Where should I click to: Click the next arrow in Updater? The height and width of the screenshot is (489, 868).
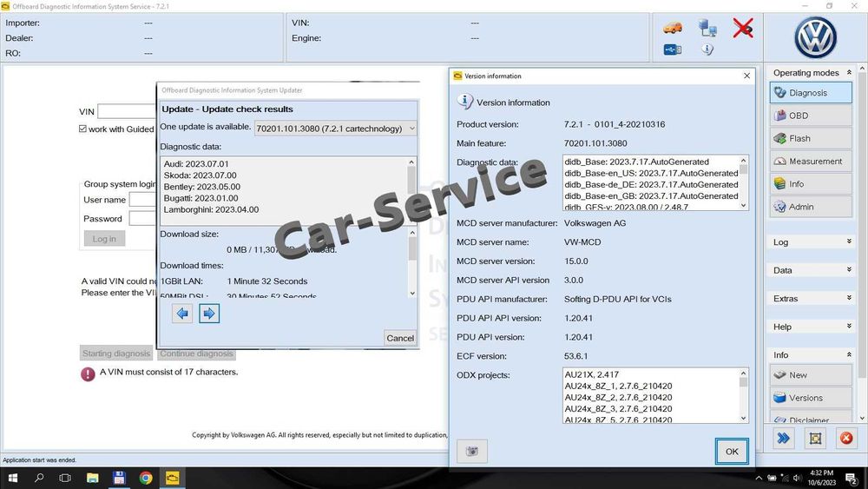(208, 314)
